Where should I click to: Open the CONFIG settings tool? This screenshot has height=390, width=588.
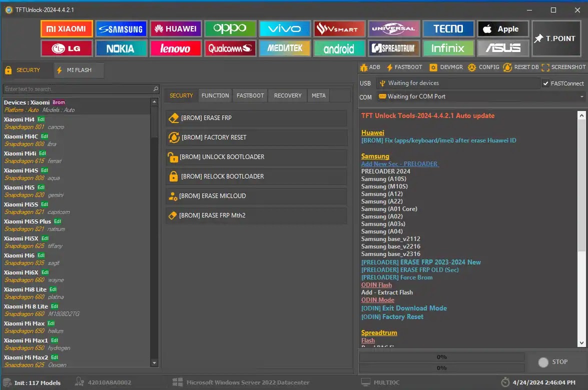[483, 67]
